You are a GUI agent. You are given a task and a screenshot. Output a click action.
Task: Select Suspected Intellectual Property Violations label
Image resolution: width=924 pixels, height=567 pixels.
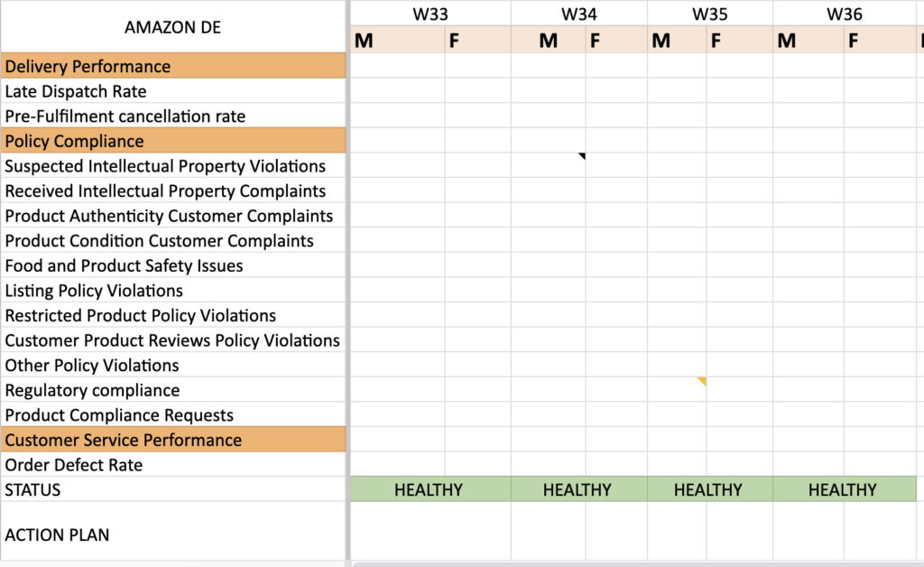[x=173, y=165]
